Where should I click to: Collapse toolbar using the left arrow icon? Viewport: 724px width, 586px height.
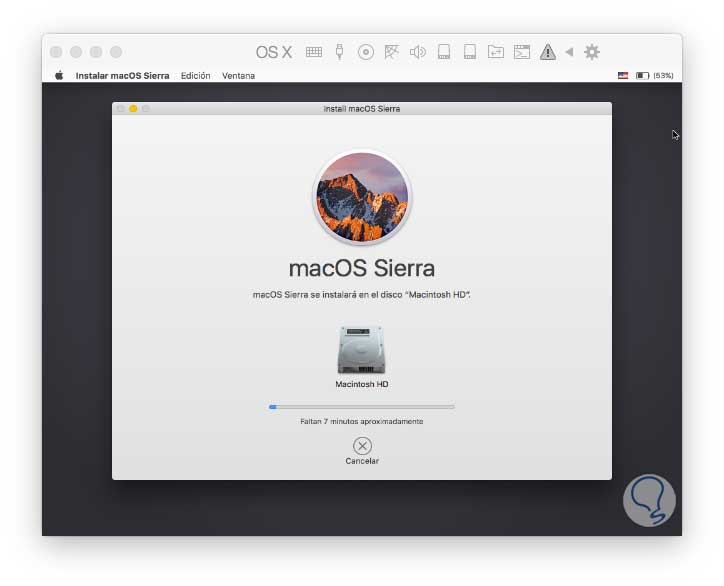pyautogui.click(x=569, y=52)
